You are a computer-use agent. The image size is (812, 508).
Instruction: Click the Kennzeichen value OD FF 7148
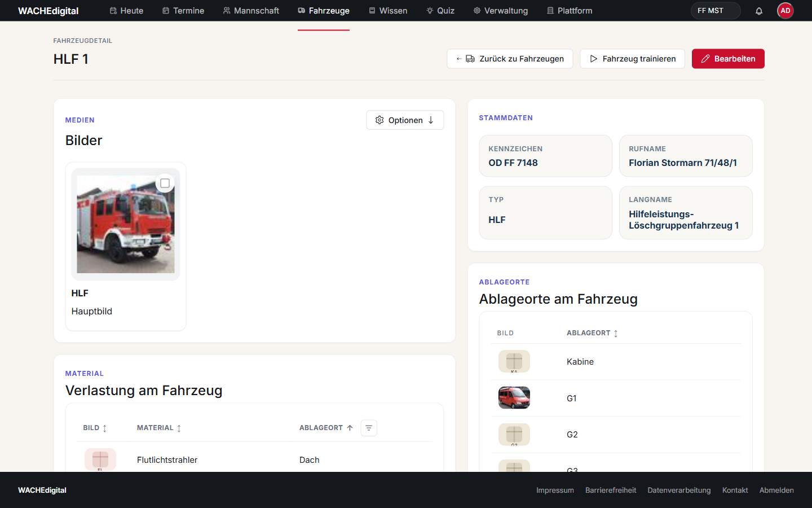tap(513, 163)
